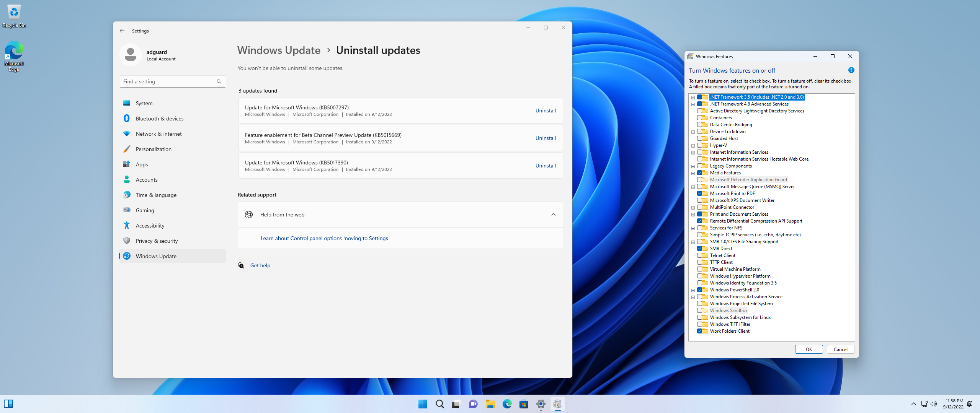Open the Get help link
Screen dimensions: 980x413
pyautogui.click(x=260, y=265)
